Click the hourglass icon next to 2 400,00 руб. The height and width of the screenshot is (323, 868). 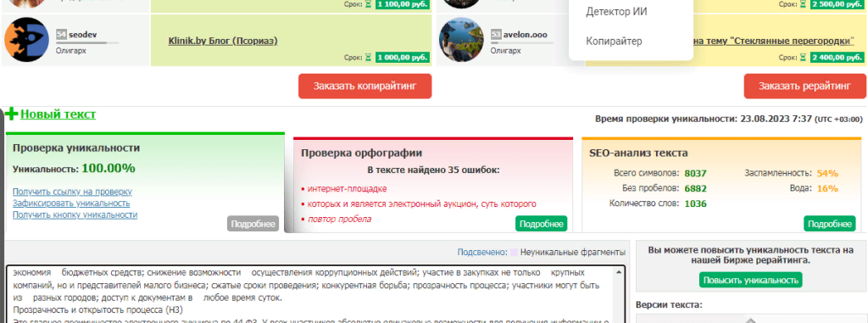click(x=803, y=57)
